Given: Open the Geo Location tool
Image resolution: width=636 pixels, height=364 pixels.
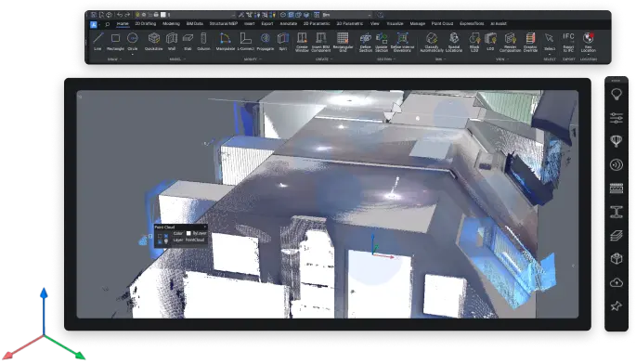Looking at the screenshot, I should point(588,42).
